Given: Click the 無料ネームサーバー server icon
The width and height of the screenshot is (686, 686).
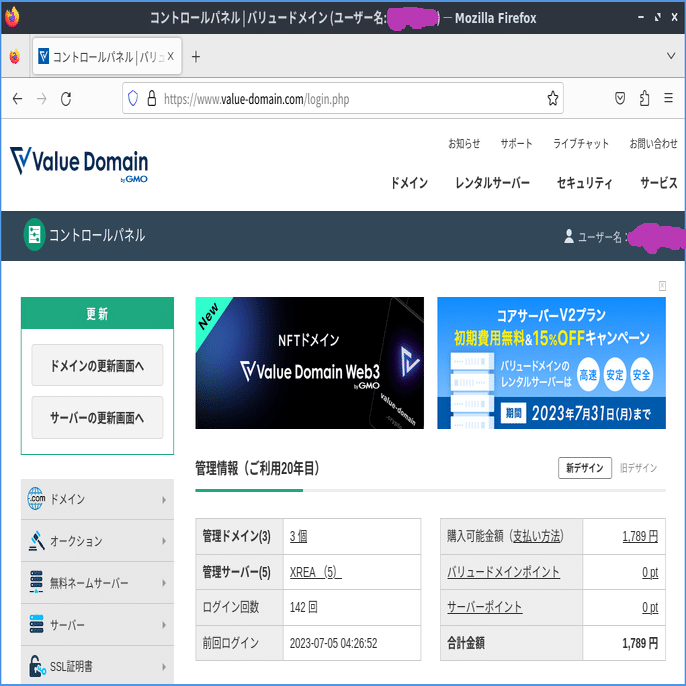Looking at the screenshot, I should [36, 582].
